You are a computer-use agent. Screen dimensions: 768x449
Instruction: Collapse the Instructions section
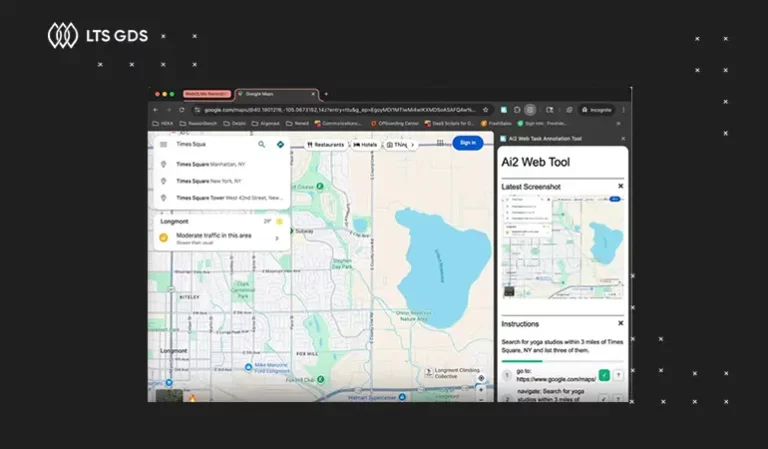coord(621,323)
